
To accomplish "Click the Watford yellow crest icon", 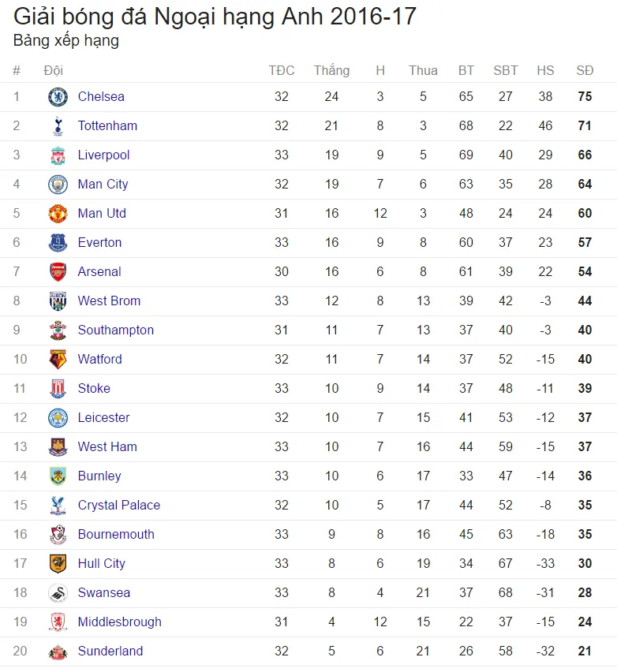I will coord(58,359).
